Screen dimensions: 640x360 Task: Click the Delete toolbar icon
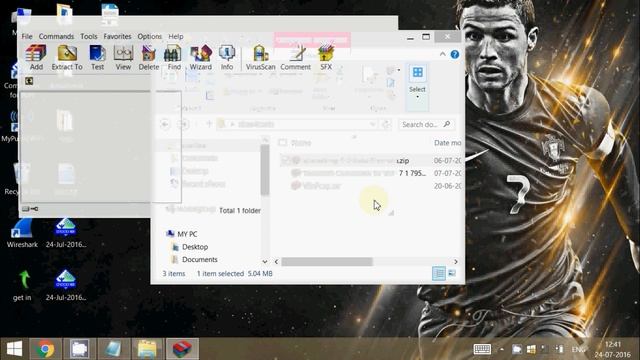(149, 58)
